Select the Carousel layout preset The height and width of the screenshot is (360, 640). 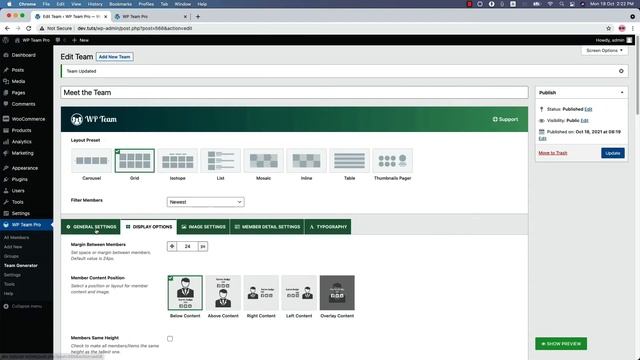click(91, 161)
